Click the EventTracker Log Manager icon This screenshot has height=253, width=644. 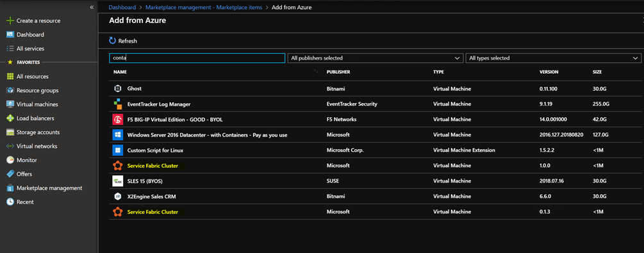(x=117, y=104)
